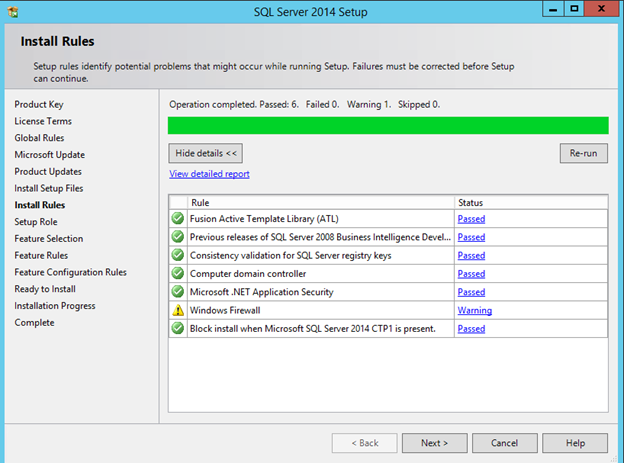Click check icon for Block install CTP1 rule

(x=178, y=328)
